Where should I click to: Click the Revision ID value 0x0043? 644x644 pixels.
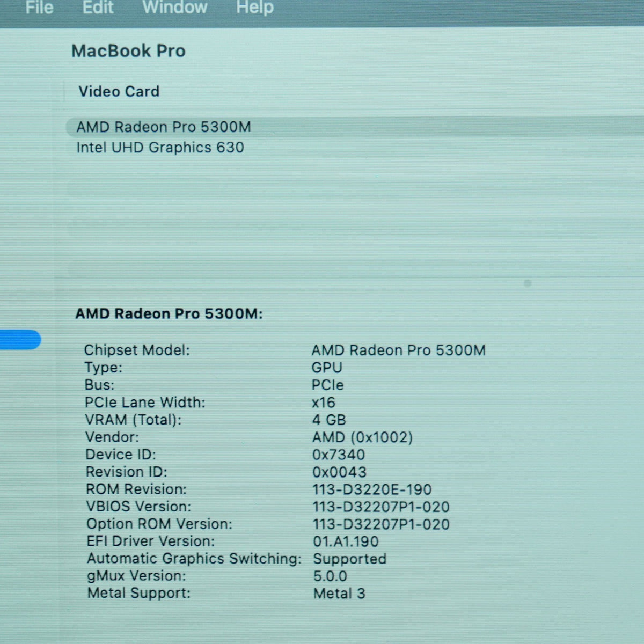(x=340, y=472)
